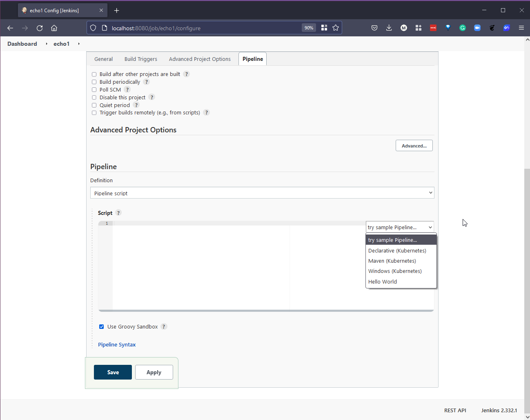This screenshot has width=530, height=420.
Task: Choose Hello World from the sample list
Action: point(383,281)
